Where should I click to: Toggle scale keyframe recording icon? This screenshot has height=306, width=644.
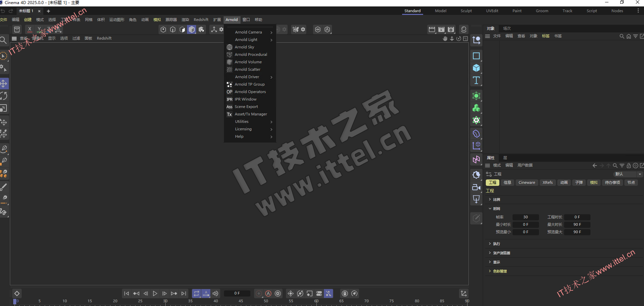(310, 293)
